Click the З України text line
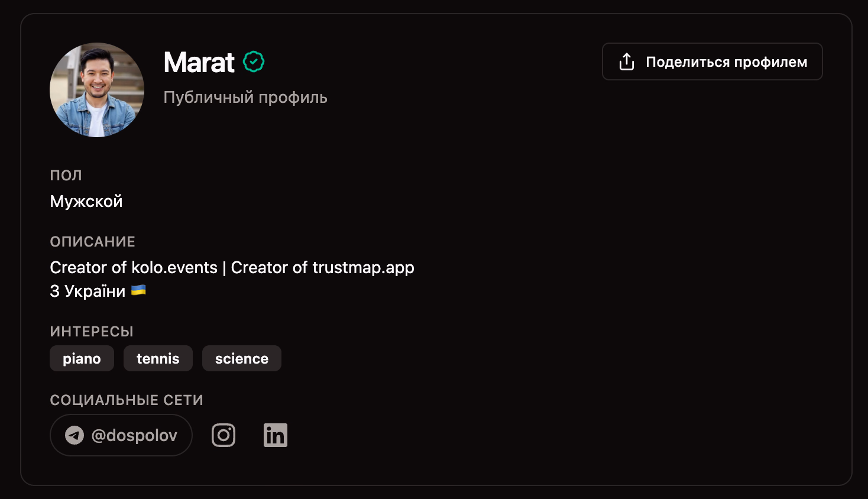This screenshot has height=499, width=868. point(88,291)
